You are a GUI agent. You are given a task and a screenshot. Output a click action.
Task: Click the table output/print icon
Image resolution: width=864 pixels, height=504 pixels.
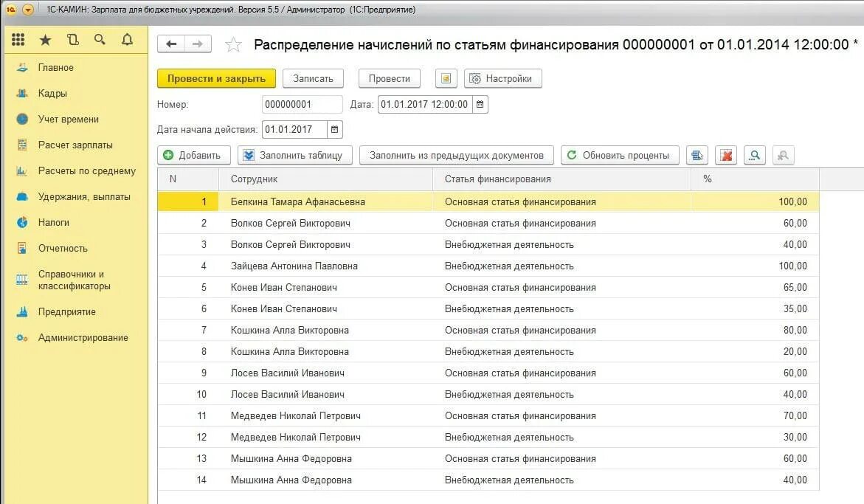[696, 155]
